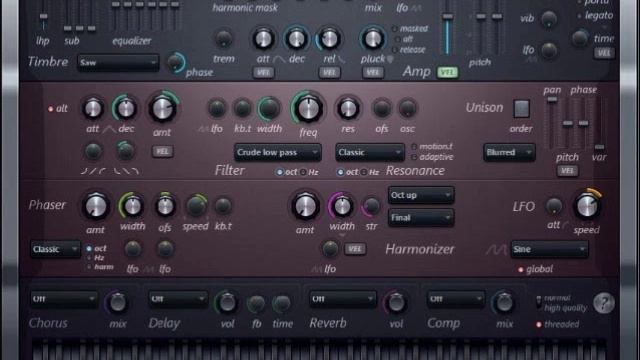Open the Phaser Classic dropdown
Image resolution: width=640 pixels, height=360 pixels.
55,249
